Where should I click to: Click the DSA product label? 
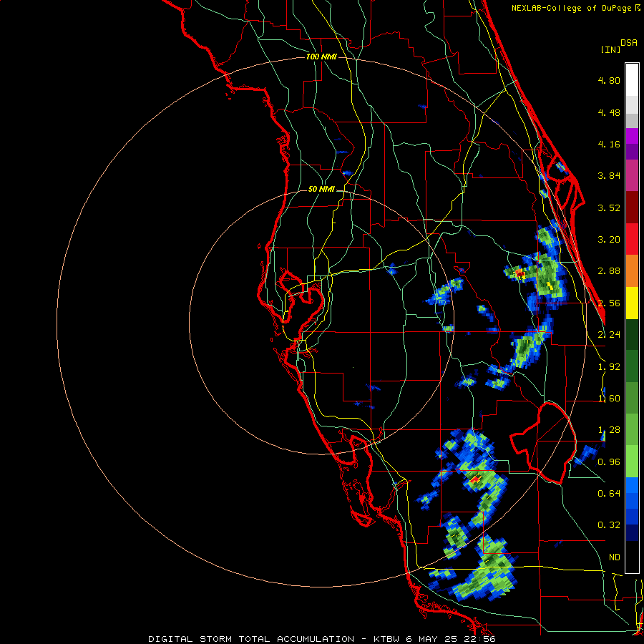click(x=629, y=43)
